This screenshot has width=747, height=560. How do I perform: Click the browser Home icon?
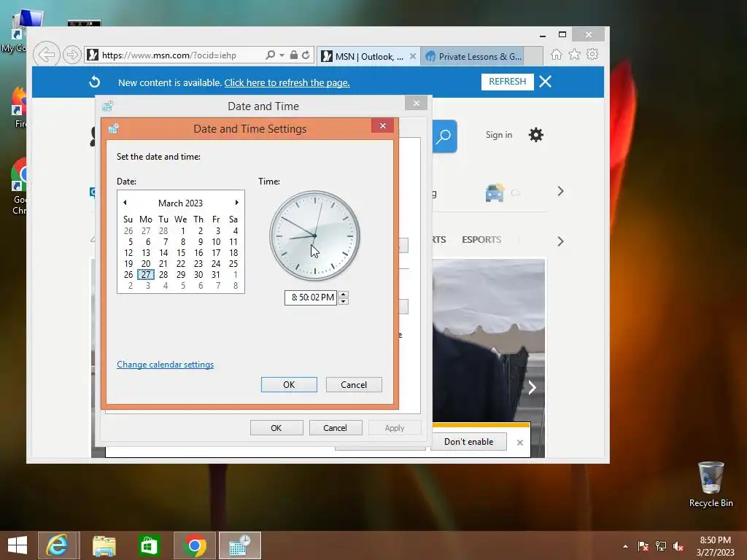(557, 55)
